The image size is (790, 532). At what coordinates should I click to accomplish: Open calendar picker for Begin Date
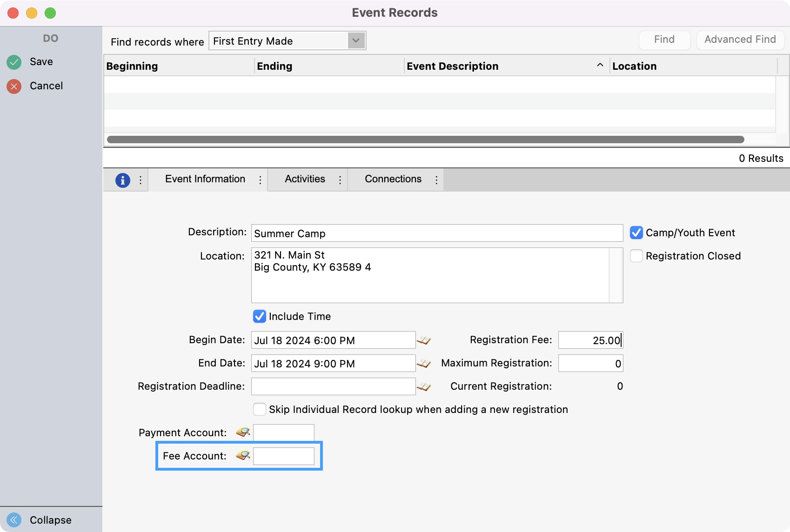point(423,340)
